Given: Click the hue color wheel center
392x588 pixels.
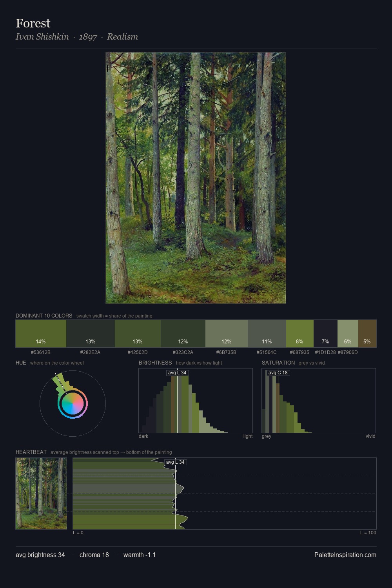Looking at the screenshot, I should point(73,404).
